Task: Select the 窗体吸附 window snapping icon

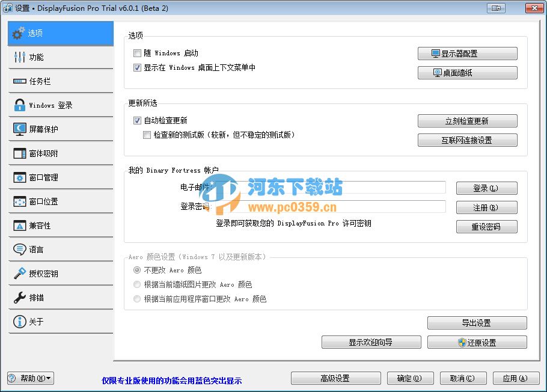Action: click(21, 153)
